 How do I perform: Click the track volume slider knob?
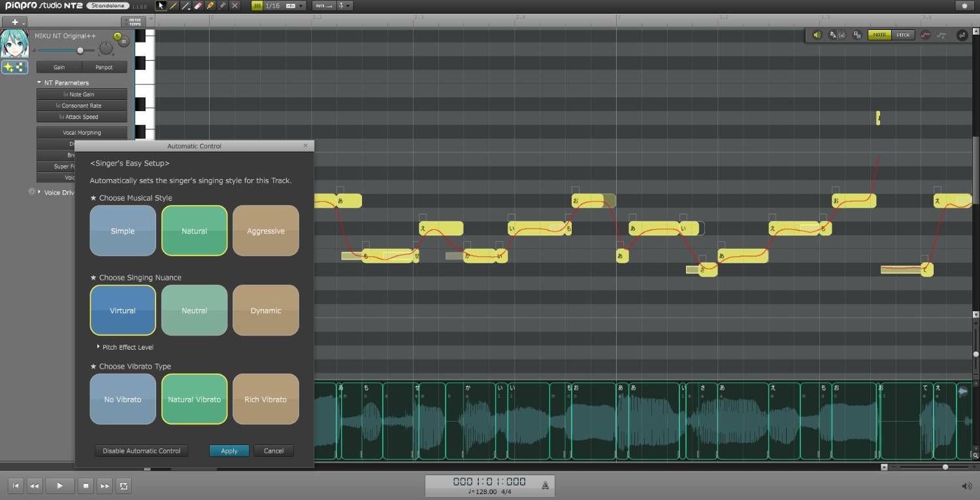coord(80,50)
